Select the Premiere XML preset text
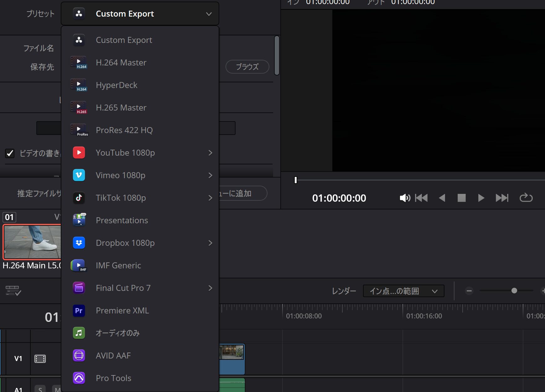 coord(122,311)
